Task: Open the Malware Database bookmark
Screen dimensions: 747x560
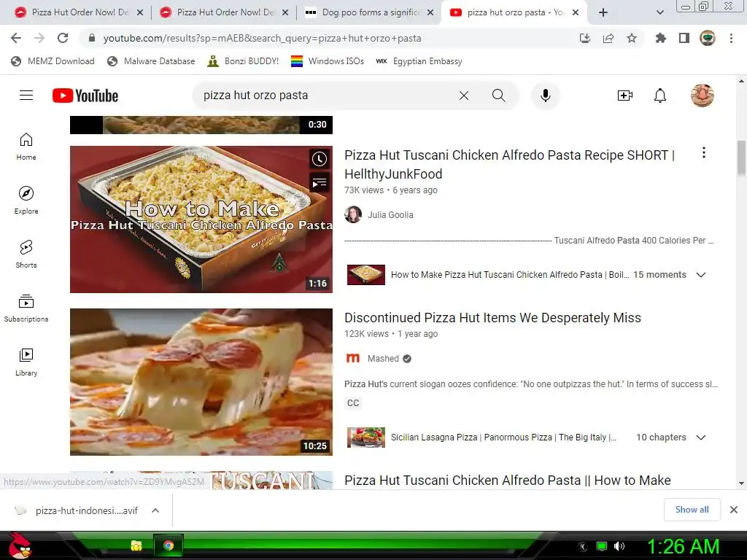Action: pyautogui.click(x=151, y=61)
